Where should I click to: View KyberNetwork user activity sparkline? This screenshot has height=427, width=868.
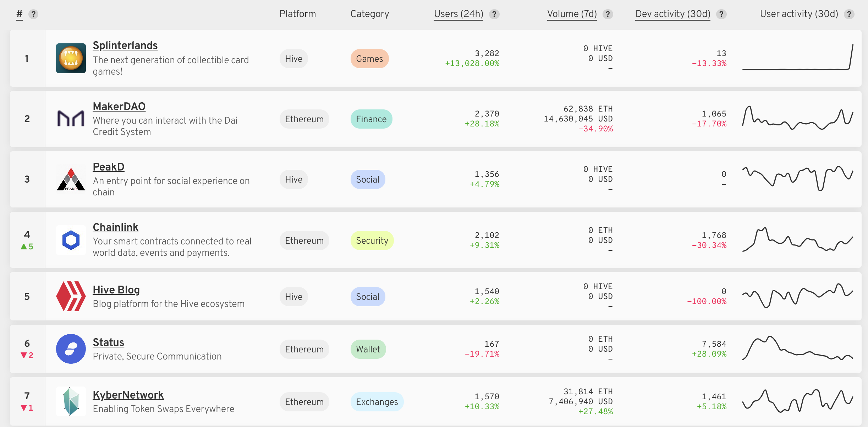[798, 401]
